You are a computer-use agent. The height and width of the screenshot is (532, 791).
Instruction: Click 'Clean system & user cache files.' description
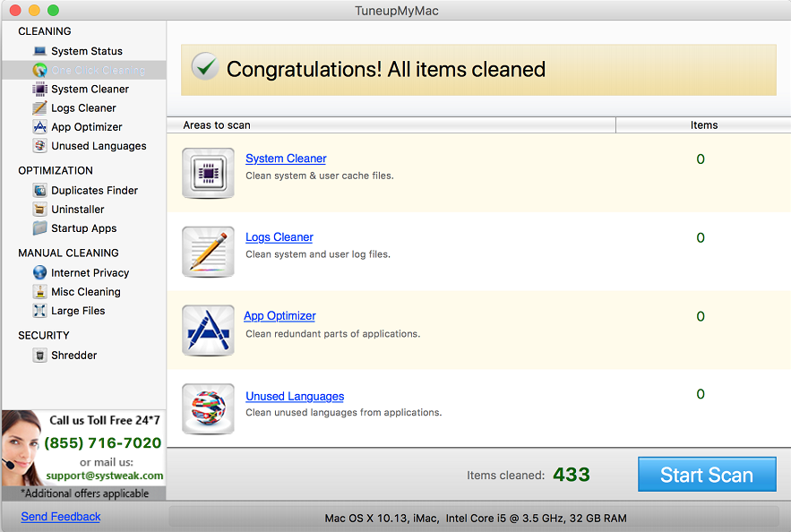click(x=319, y=176)
